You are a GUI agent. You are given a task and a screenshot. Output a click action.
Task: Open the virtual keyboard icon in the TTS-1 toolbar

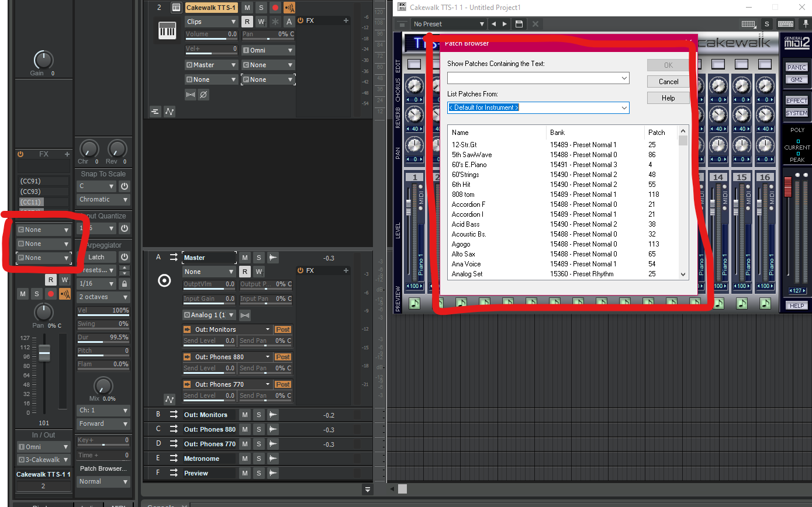(x=785, y=24)
